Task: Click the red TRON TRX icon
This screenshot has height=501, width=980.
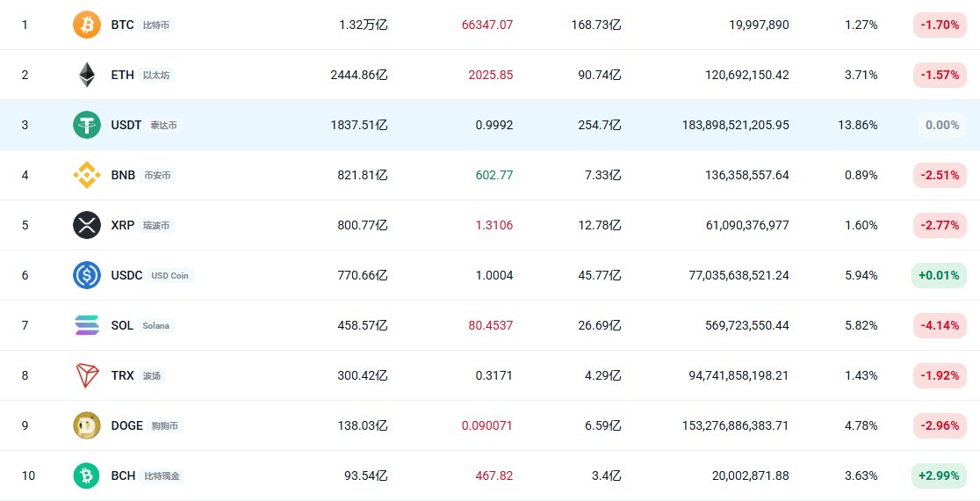Action: coord(86,375)
